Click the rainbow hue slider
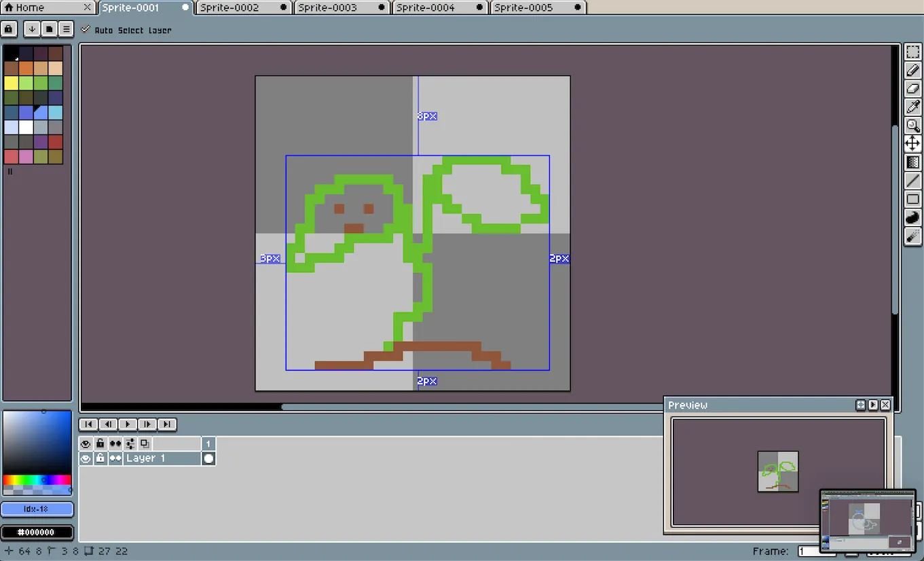The image size is (924, 561). pos(37,480)
